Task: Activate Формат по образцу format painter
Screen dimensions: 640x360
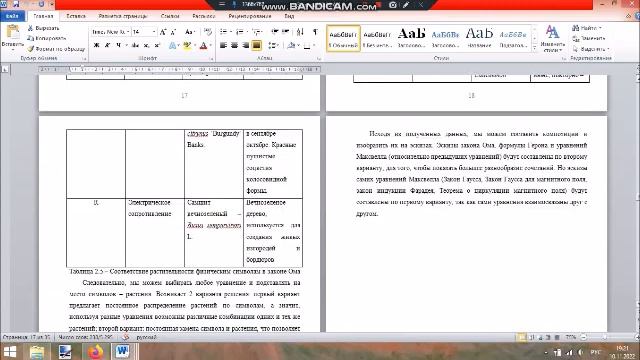Action: (x=56, y=49)
